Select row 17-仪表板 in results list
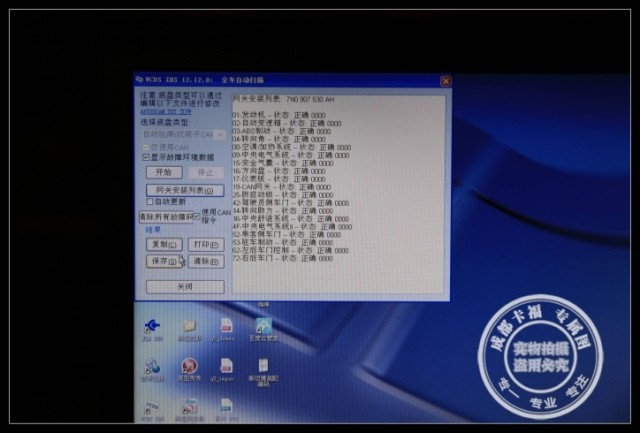This screenshot has height=433, width=640. pyautogui.click(x=279, y=179)
